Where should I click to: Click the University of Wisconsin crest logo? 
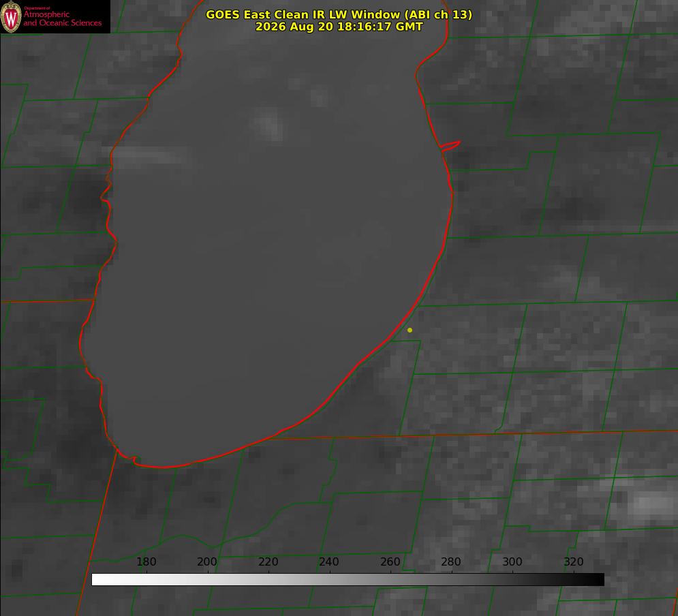pyautogui.click(x=11, y=16)
